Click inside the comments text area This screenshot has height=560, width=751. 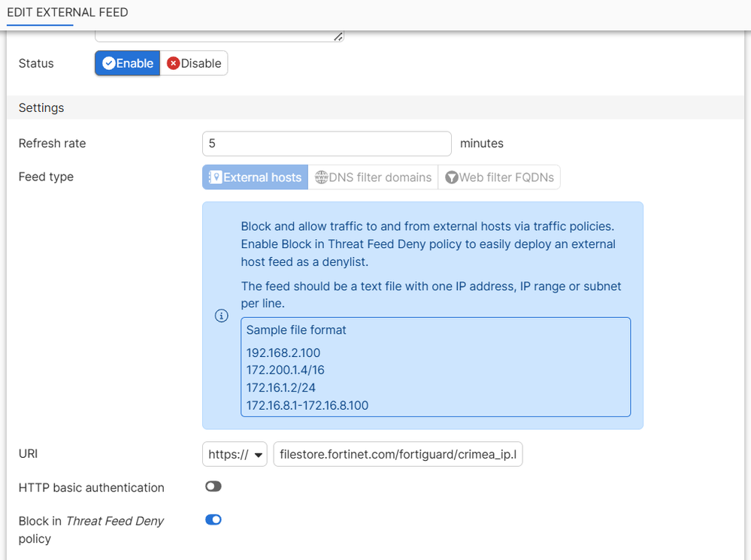coord(218,35)
